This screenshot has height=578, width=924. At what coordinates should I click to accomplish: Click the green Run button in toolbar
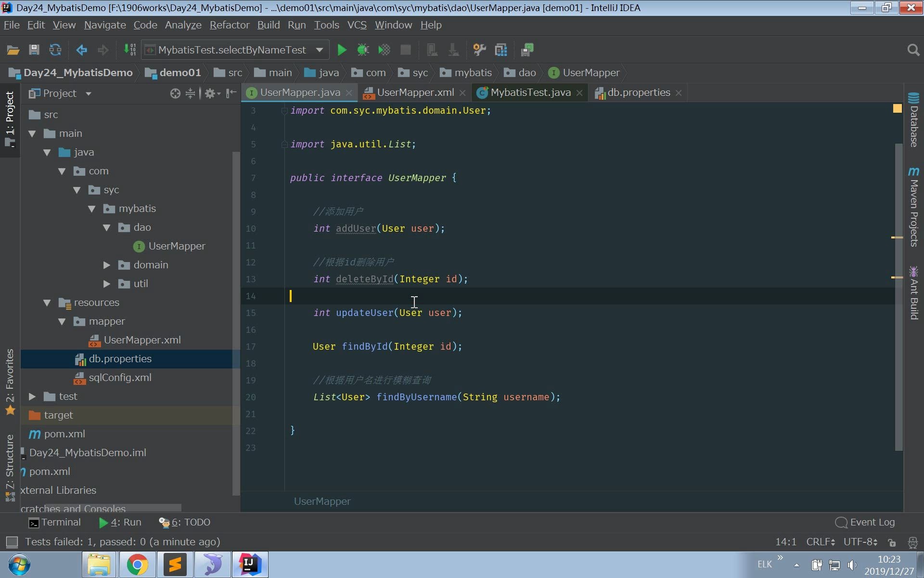click(342, 50)
